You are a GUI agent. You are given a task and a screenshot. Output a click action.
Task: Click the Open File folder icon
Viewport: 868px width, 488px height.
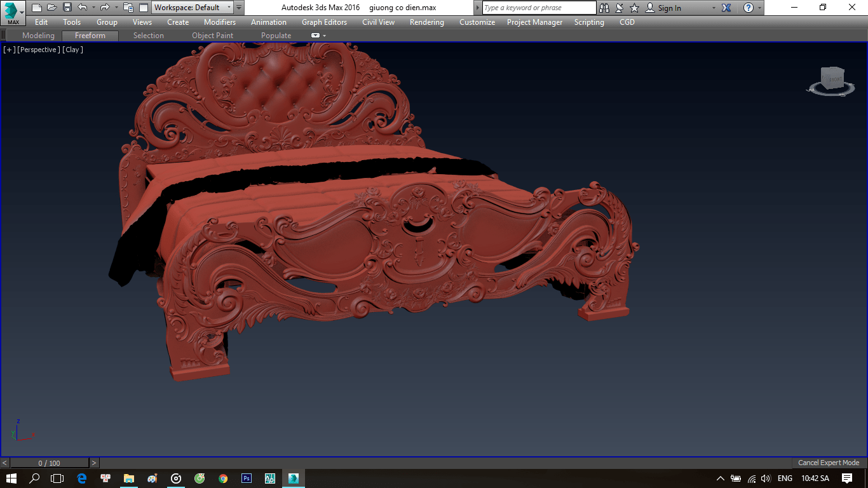51,8
